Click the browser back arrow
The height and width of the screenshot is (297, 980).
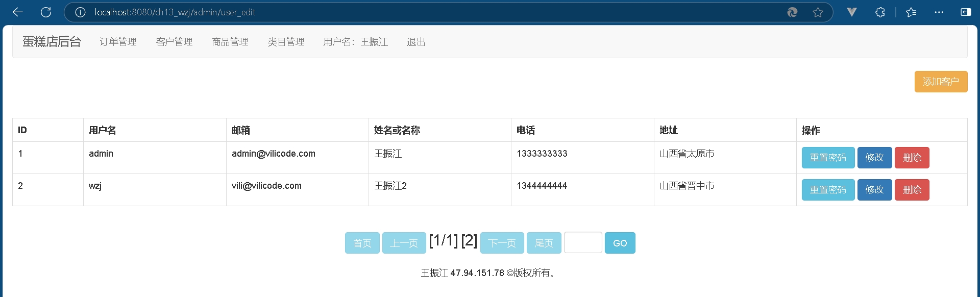click(x=18, y=12)
